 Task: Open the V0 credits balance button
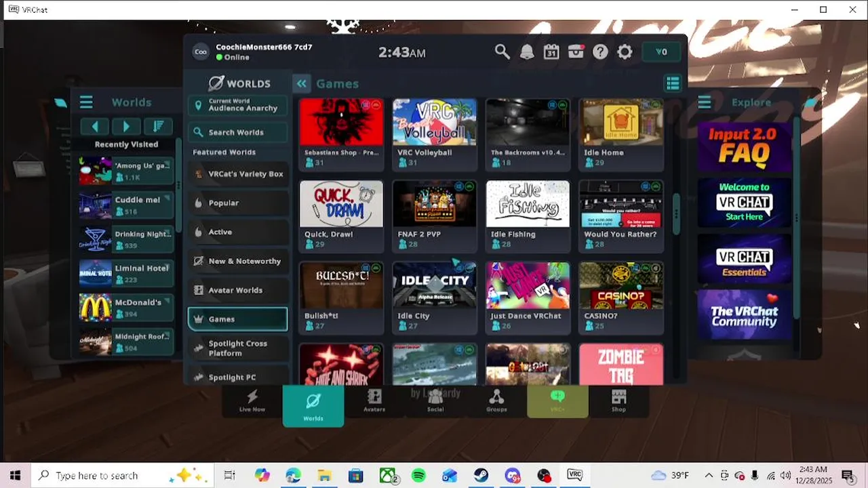point(661,52)
